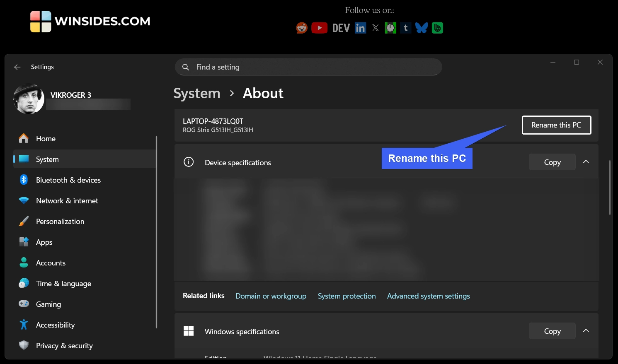This screenshot has width=618, height=364.
Task: Click the X (Twitter) icon
Action: coord(376,28)
